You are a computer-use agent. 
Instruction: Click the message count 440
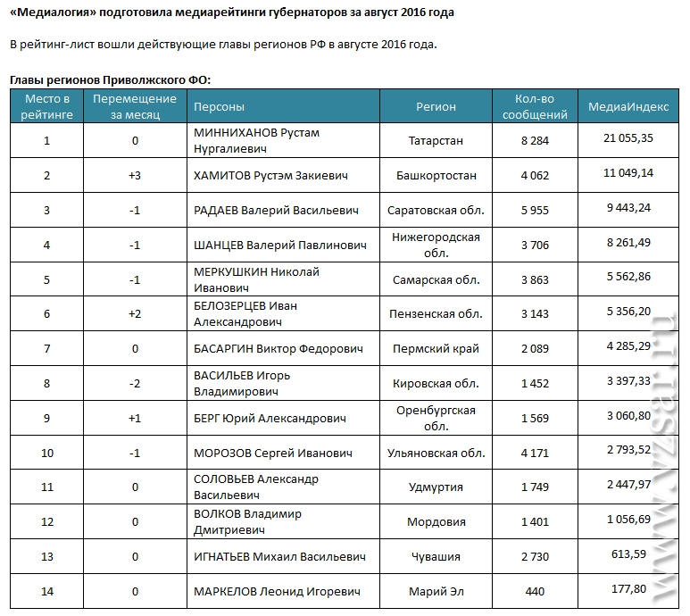pyautogui.click(x=535, y=591)
